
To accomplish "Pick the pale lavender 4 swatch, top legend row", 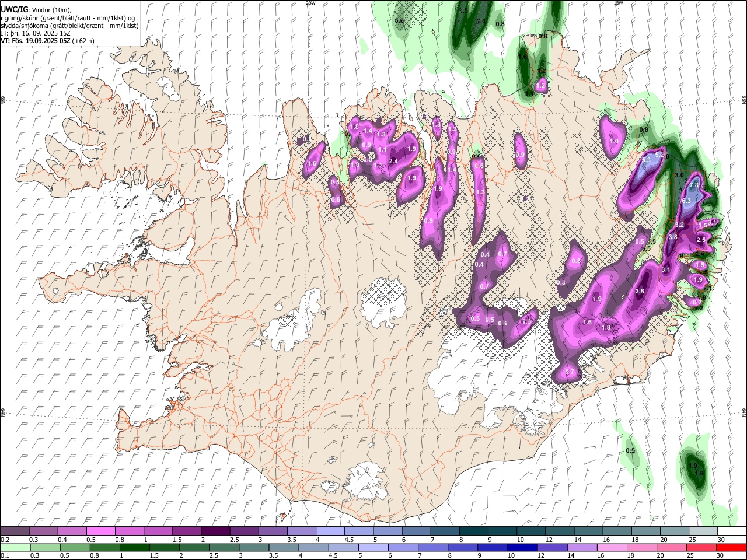I will tap(329, 531).
